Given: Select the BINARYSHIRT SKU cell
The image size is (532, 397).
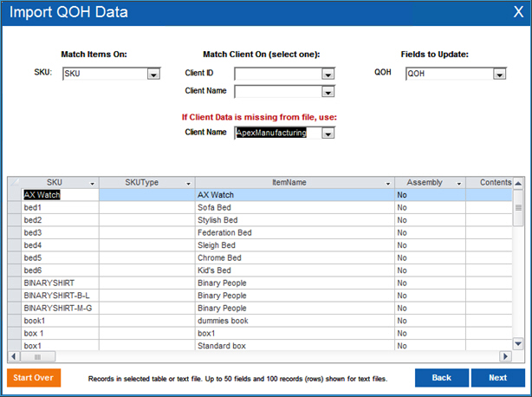Looking at the screenshot, I should pos(60,283).
